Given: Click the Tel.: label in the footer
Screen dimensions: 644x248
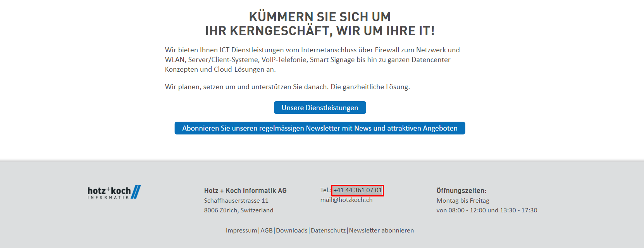Looking at the screenshot, I should click(325, 190).
